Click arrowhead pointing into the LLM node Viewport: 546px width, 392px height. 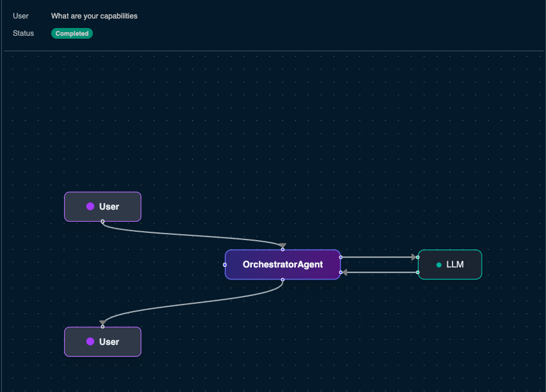click(x=413, y=257)
